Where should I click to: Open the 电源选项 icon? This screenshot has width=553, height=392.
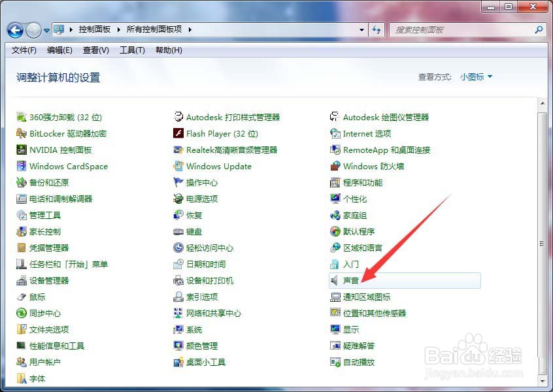[x=178, y=199]
